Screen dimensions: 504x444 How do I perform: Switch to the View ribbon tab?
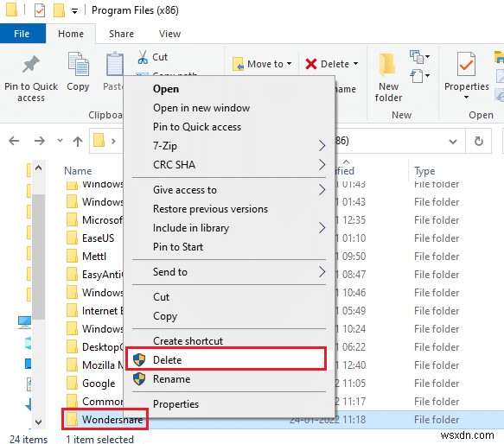169,34
